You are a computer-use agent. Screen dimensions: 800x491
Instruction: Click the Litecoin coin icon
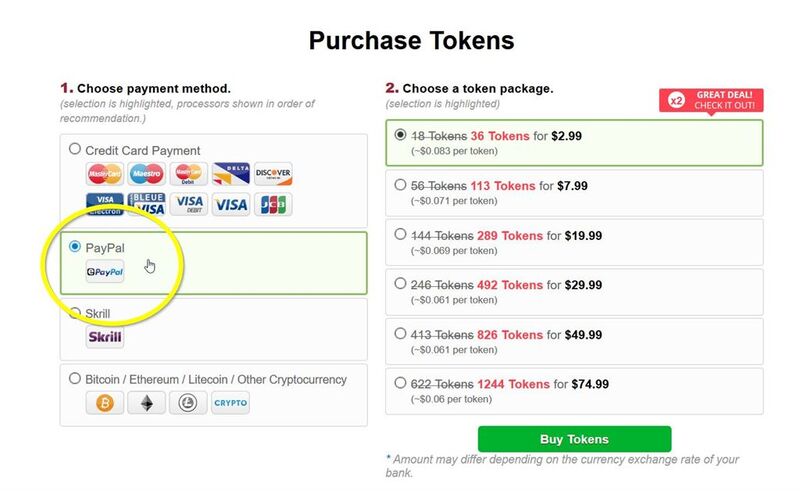tap(188, 403)
